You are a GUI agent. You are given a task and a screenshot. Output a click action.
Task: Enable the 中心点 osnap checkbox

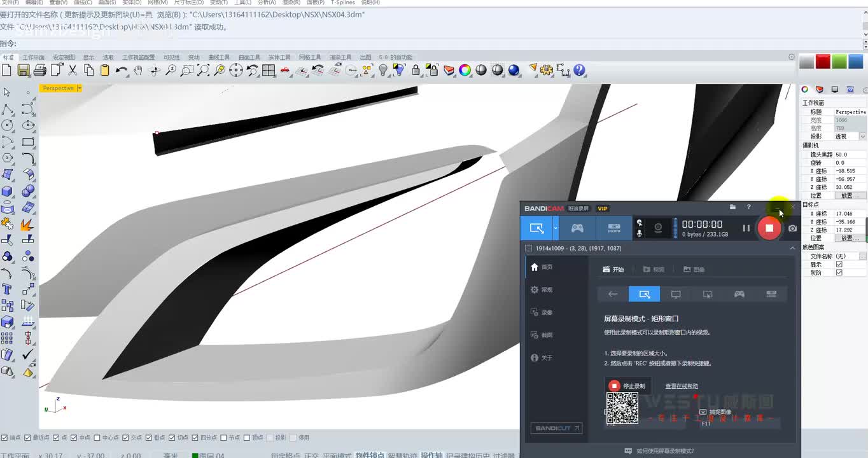point(97,438)
